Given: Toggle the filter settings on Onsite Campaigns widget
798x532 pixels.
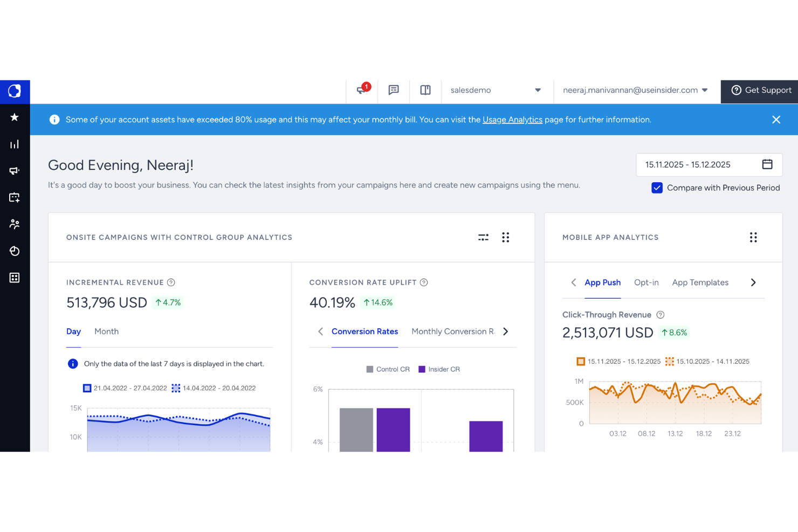Looking at the screenshot, I should 483,237.
